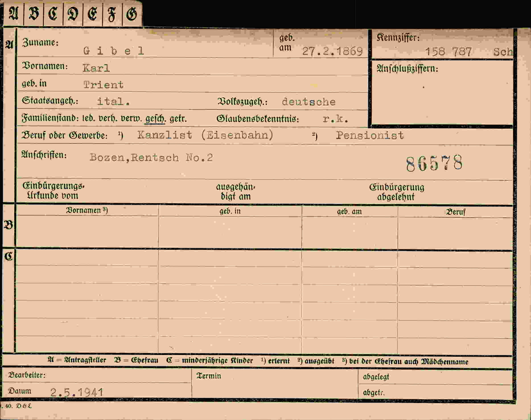This screenshot has width=531, height=420.
Task: Click the word 'Pensionist'
Action: pyautogui.click(x=370, y=135)
